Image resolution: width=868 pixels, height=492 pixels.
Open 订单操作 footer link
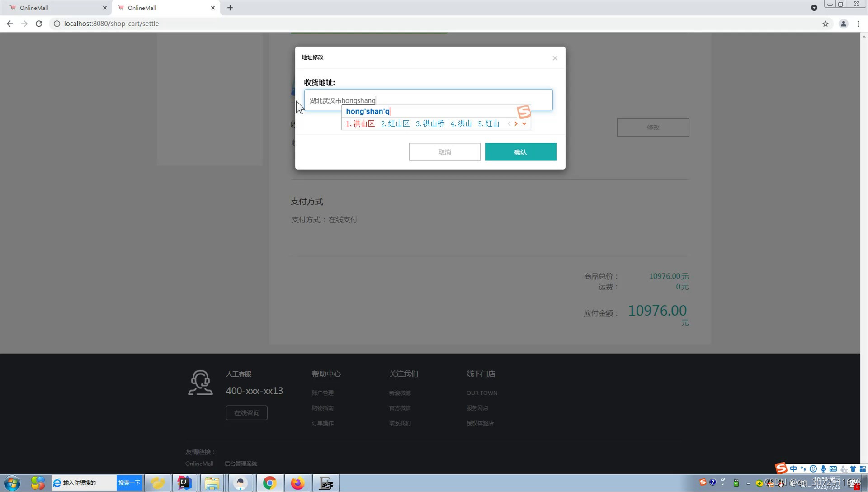coord(322,423)
